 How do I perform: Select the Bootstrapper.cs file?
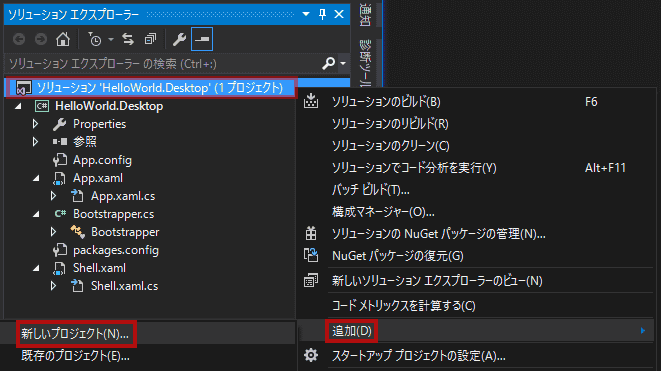pyautogui.click(x=113, y=214)
